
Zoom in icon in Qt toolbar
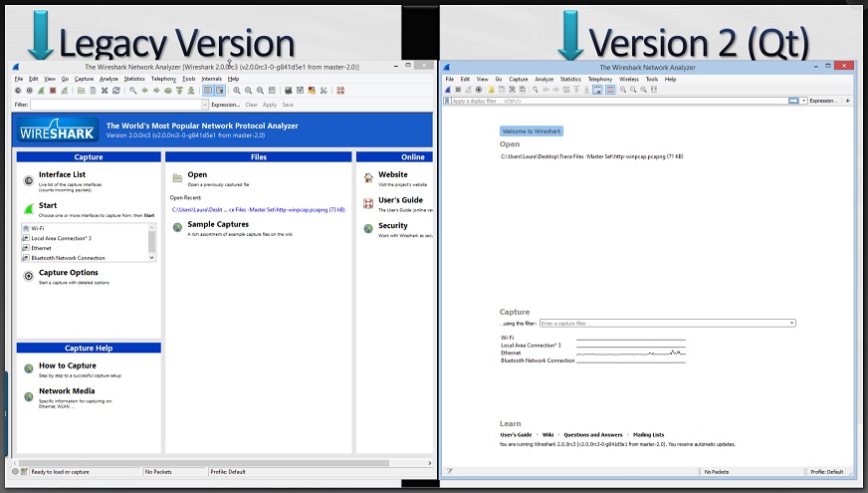pos(623,90)
